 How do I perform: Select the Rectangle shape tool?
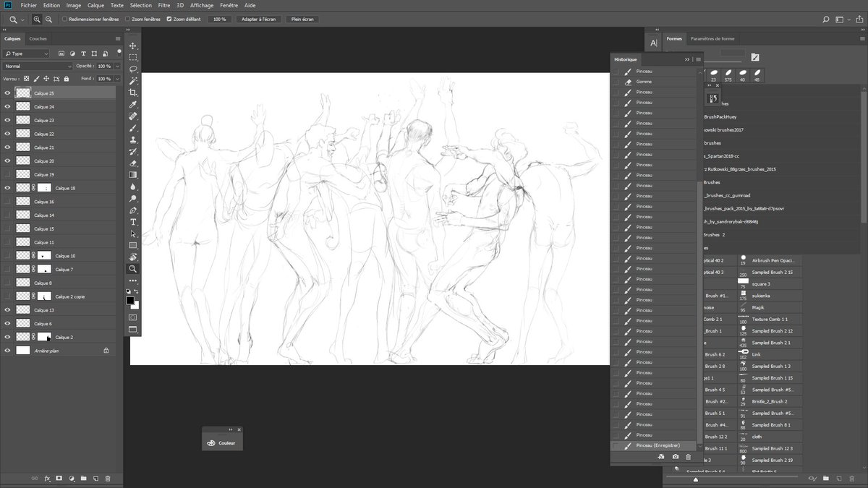pos(133,245)
